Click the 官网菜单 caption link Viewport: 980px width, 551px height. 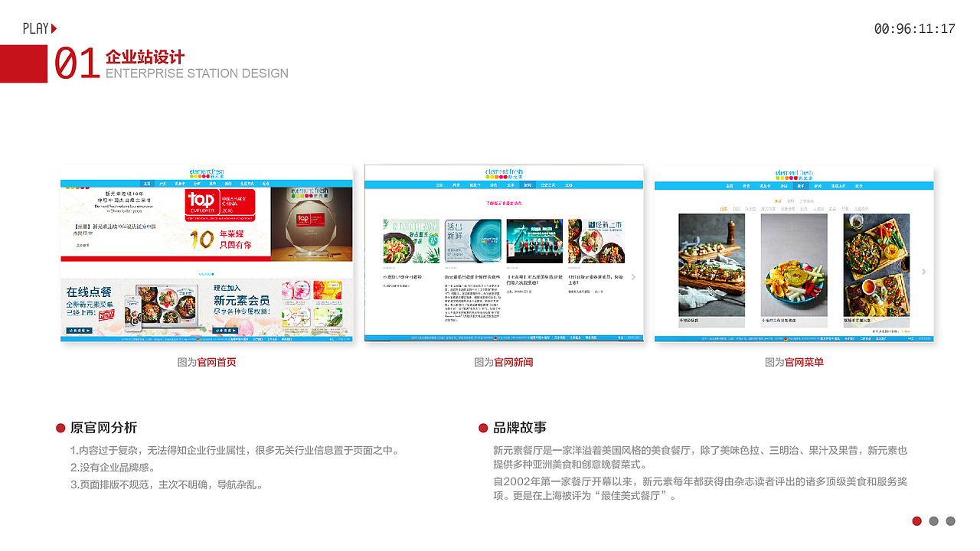pos(805,362)
